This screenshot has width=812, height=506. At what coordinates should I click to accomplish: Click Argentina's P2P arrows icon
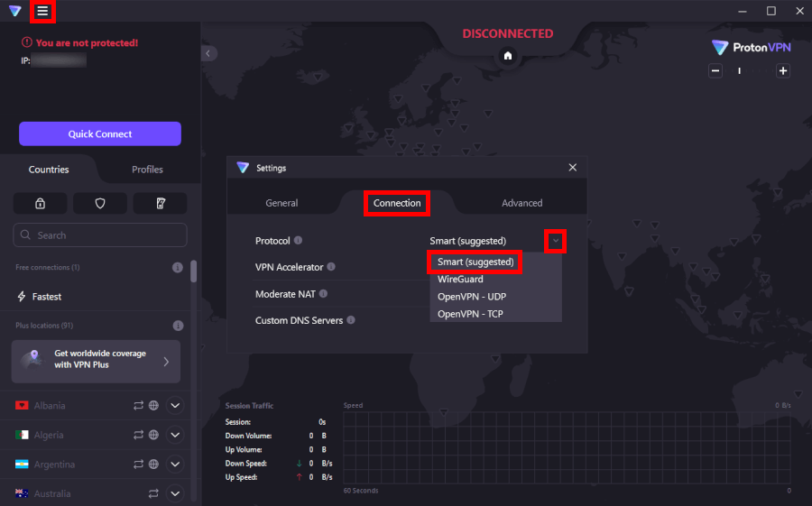[138, 465]
